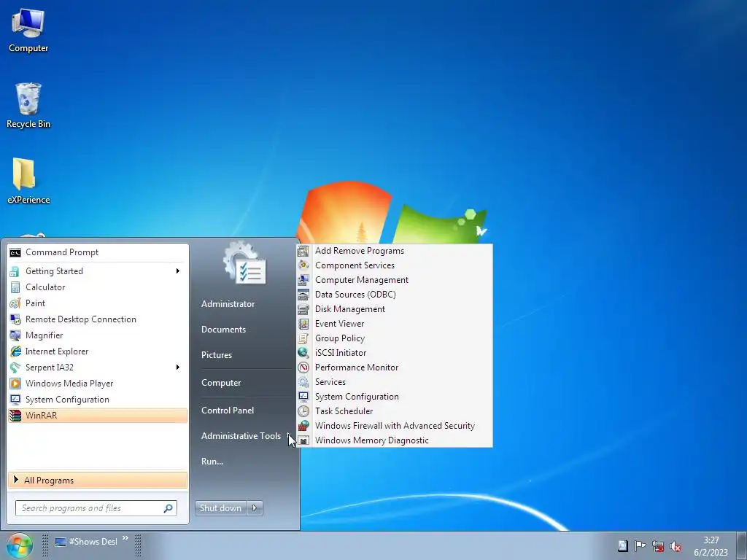Click the Windows Firewall brick wall icon

303,426
